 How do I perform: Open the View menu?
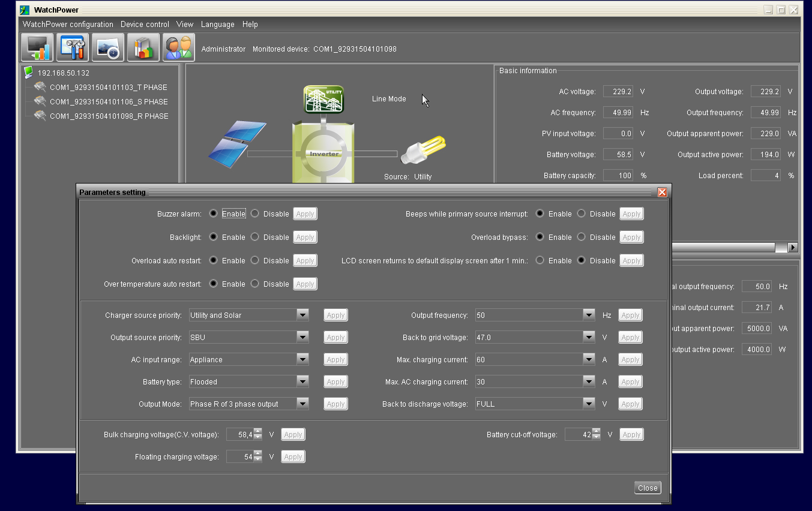coord(185,25)
